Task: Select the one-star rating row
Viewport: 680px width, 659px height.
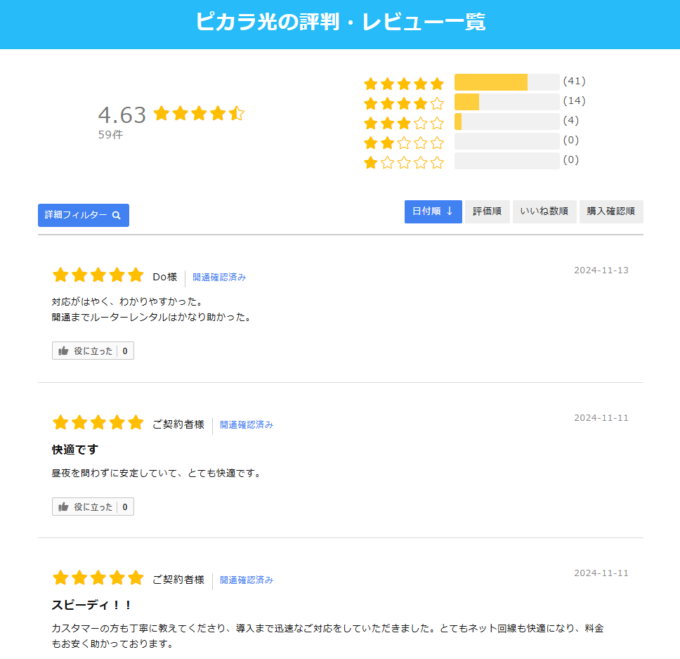Action: click(x=475, y=161)
